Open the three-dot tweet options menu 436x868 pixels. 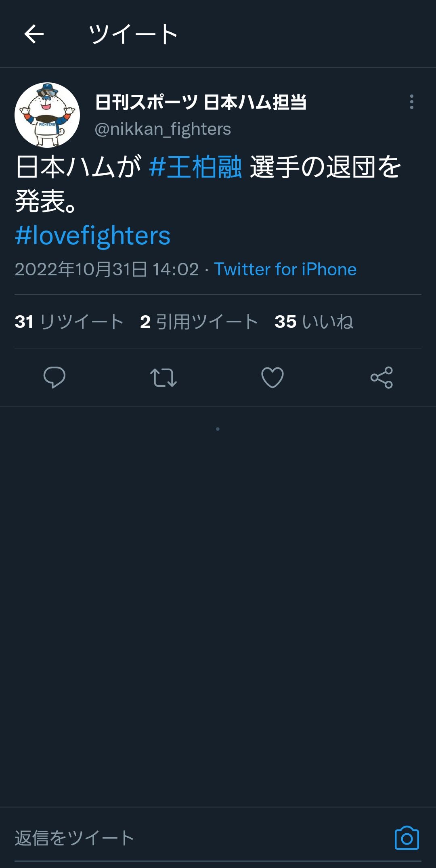click(411, 102)
